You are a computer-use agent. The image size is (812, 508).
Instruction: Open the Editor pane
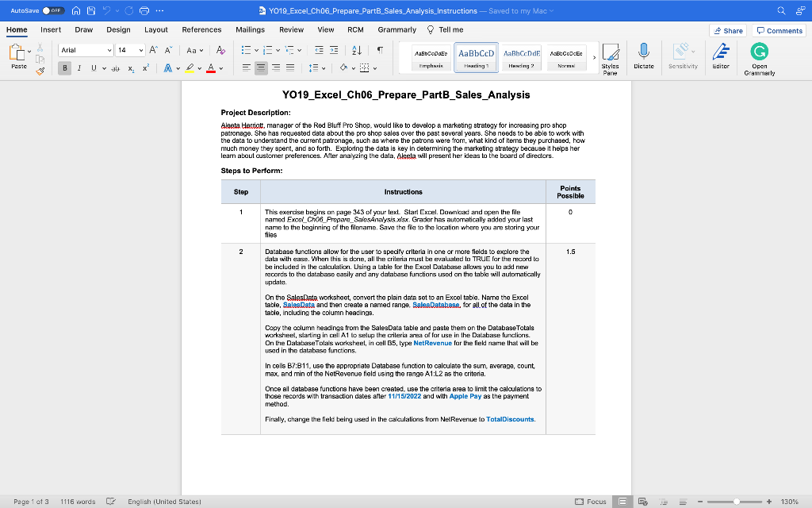pyautogui.click(x=721, y=56)
